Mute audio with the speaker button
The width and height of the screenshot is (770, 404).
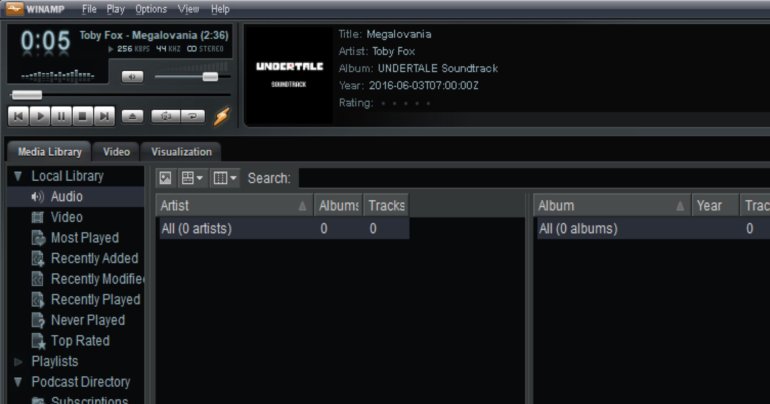point(132,76)
